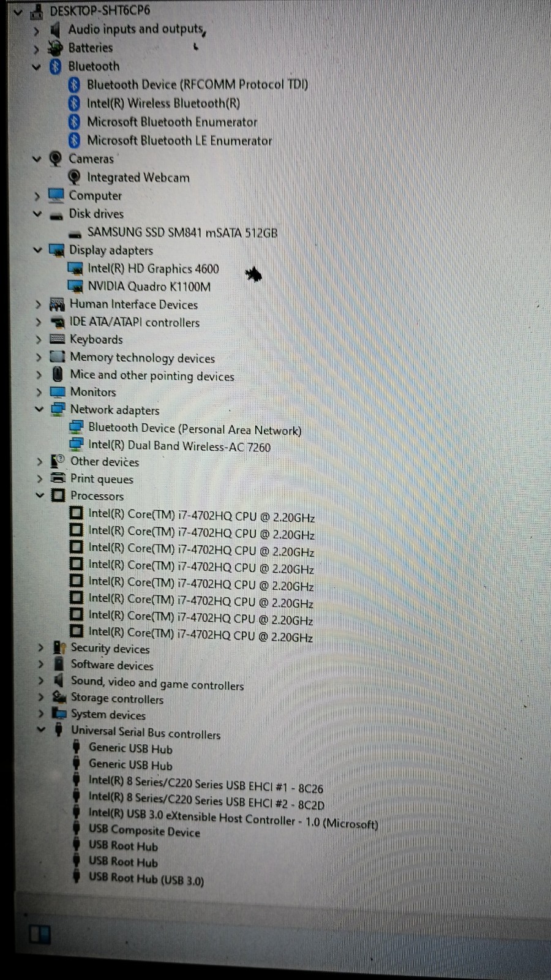The height and width of the screenshot is (980, 551).
Task: Click the Bluetooth category icon
Action: (55, 66)
